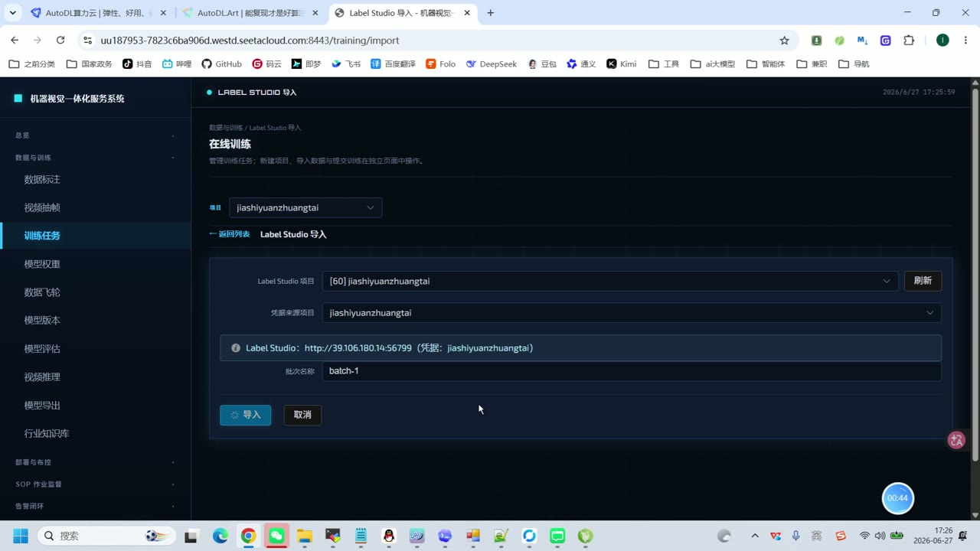The image size is (980, 551).
Task: Go to 行业知识库 in sidebar
Action: click(x=47, y=434)
